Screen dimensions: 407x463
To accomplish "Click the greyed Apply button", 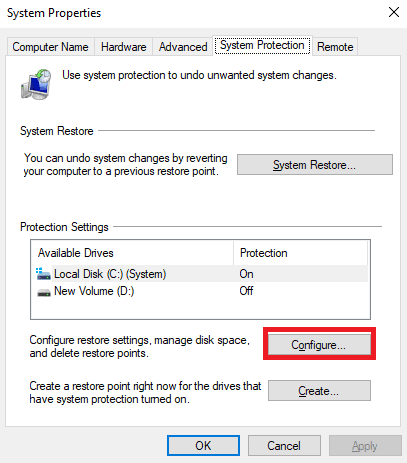I will [365, 446].
